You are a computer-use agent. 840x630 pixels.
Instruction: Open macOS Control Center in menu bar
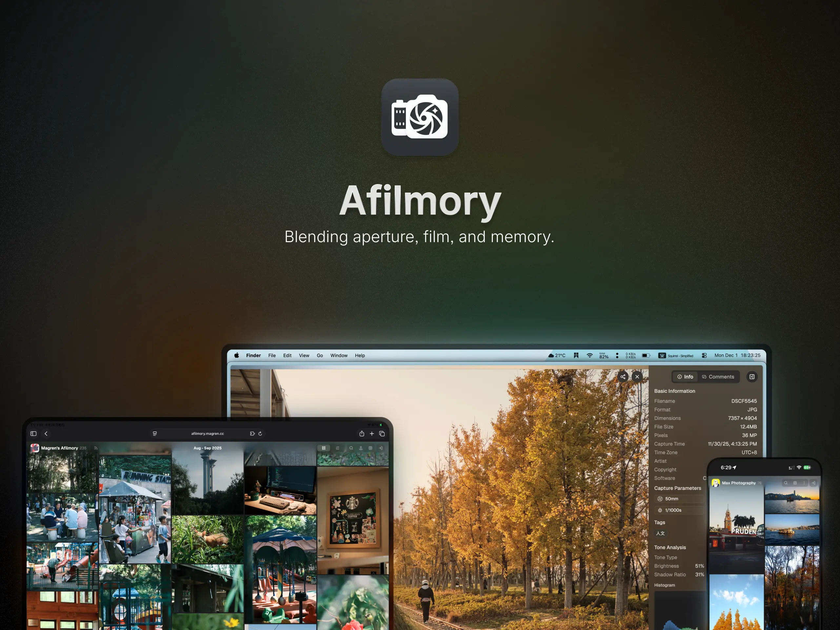coord(704,355)
